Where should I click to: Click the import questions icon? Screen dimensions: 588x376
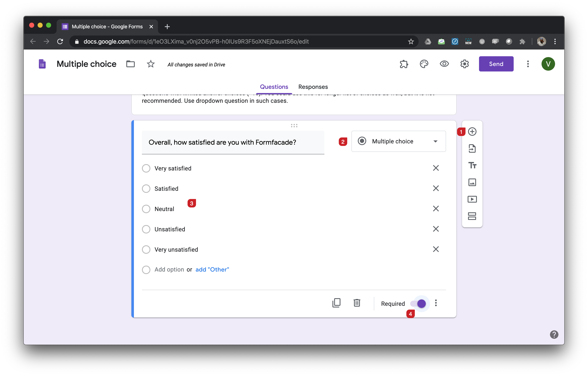tap(471, 148)
